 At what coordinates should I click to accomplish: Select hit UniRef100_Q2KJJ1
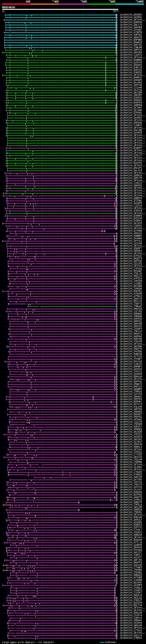(x=131, y=635)
